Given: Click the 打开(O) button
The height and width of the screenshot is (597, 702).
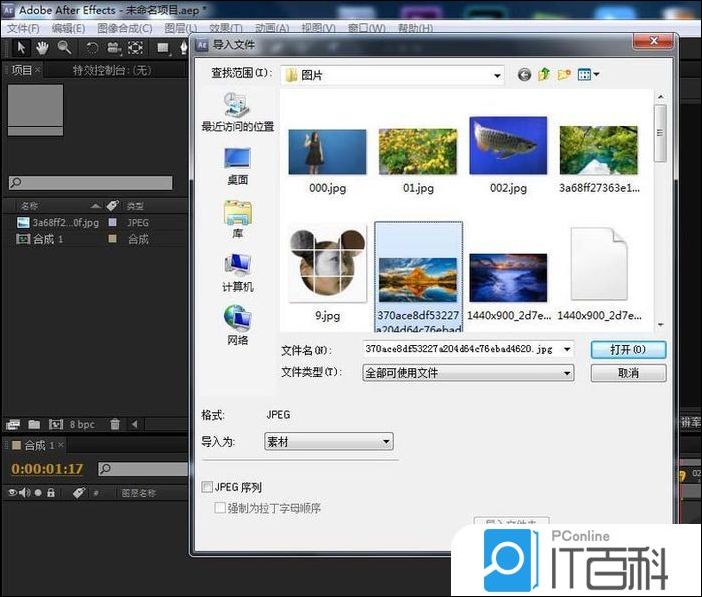Looking at the screenshot, I should tap(627, 349).
